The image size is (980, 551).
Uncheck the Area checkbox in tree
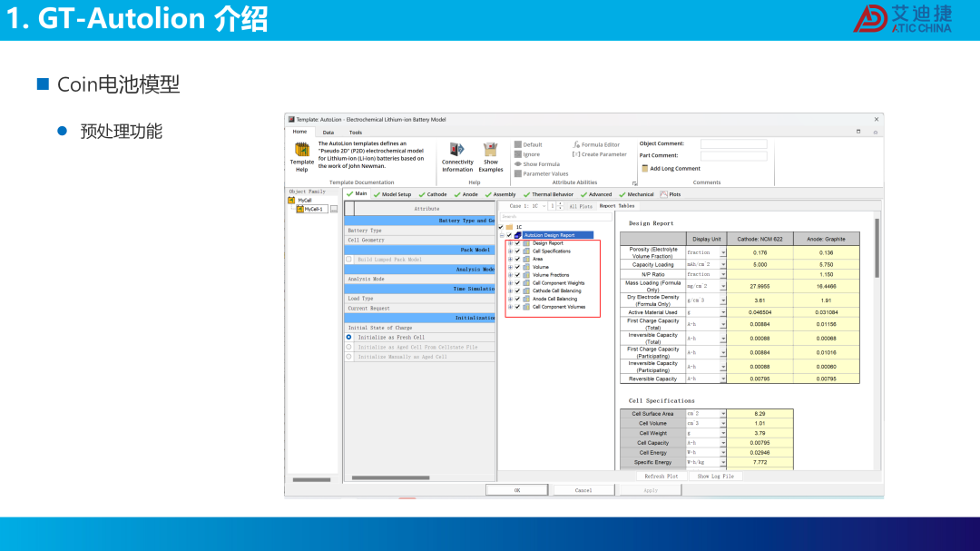[517, 259]
